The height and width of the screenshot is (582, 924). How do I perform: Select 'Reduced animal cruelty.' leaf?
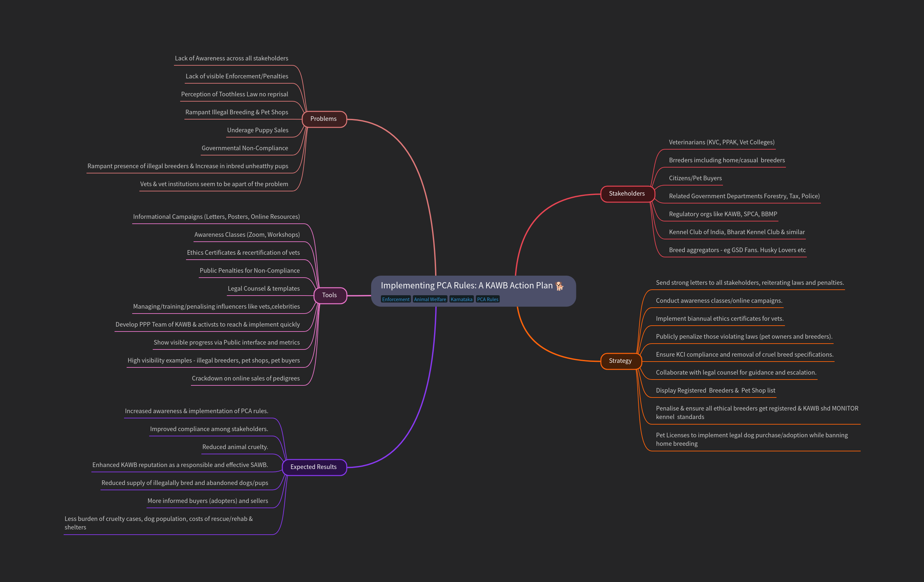(235, 447)
